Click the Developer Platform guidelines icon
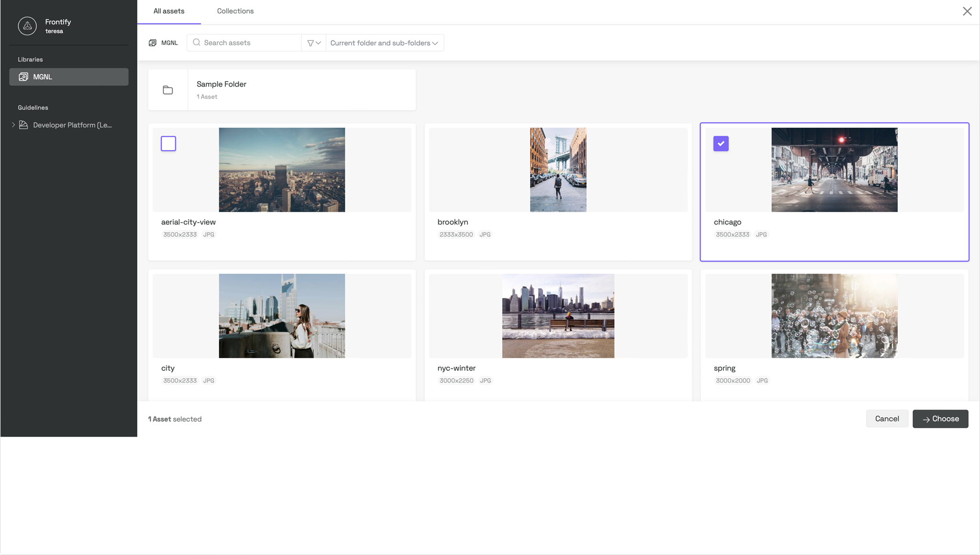Viewport: 980px width, 555px height. 23,125
